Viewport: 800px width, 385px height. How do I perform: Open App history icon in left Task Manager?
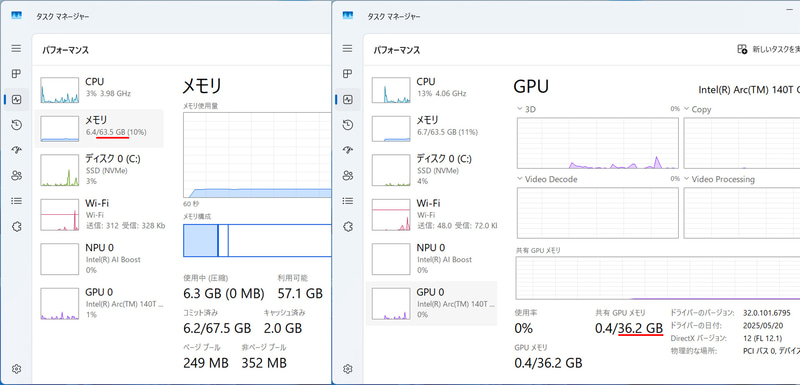click(16, 124)
